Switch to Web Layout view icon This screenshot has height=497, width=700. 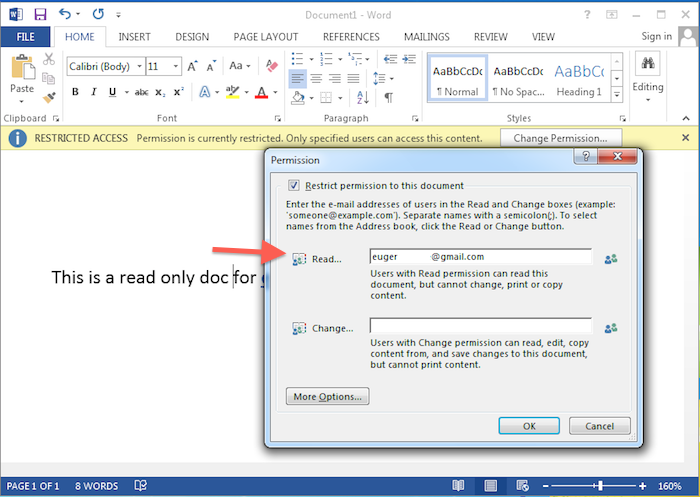[x=522, y=485]
